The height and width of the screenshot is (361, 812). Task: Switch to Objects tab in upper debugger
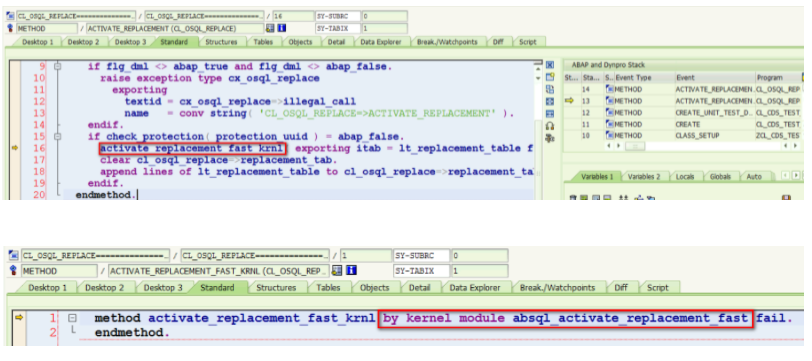pyautogui.click(x=300, y=42)
